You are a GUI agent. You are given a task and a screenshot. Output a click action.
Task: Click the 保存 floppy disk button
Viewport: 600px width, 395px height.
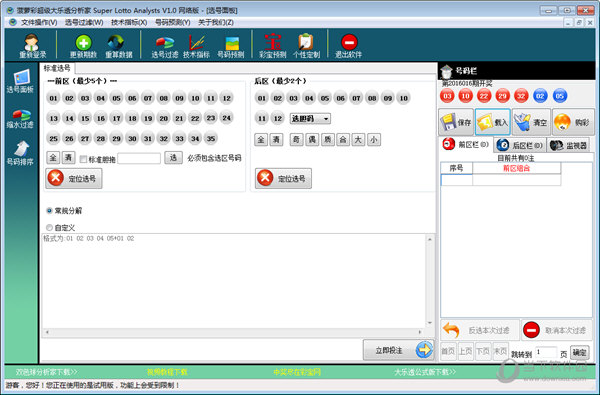(456, 122)
